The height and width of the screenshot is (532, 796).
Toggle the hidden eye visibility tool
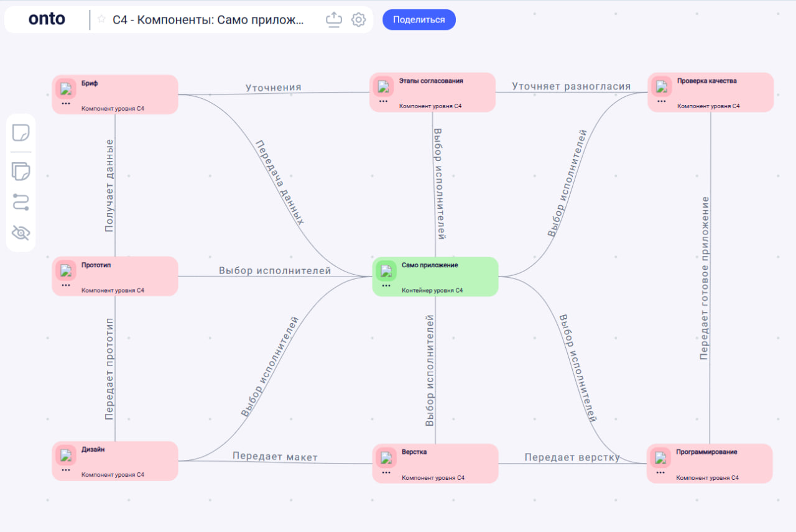(21, 233)
